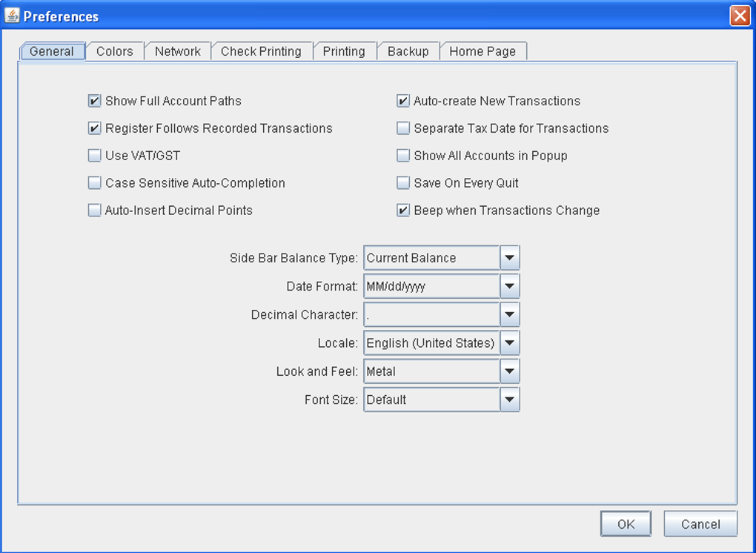Toggle Show Full Account Paths checkbox
The image size is (756, 553).
point(95,101)
